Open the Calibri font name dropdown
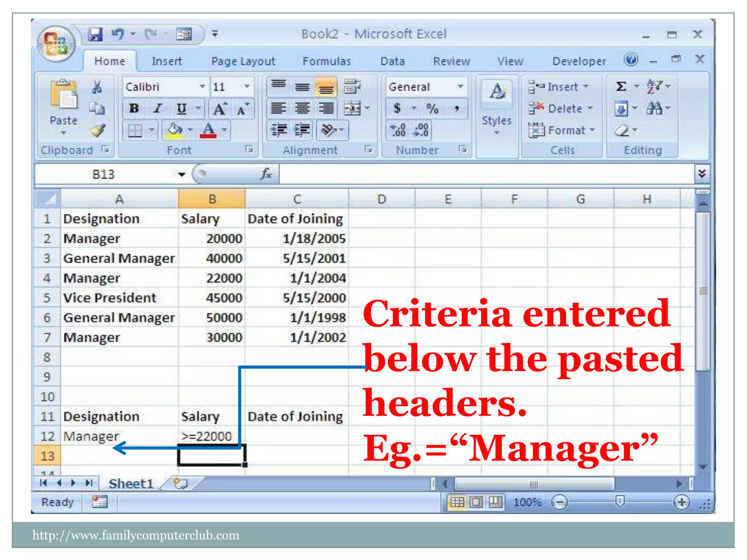The height and width of the screenshot is (560, 747). 202,87
